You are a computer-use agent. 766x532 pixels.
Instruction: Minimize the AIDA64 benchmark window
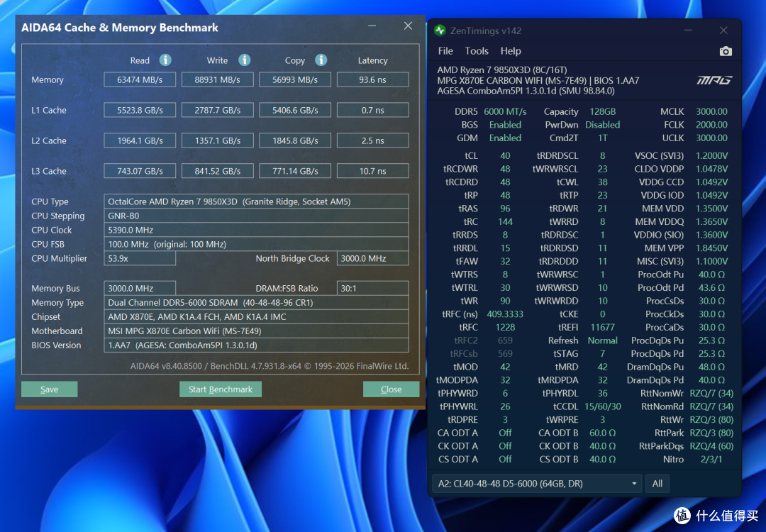(x=372, y=26)
